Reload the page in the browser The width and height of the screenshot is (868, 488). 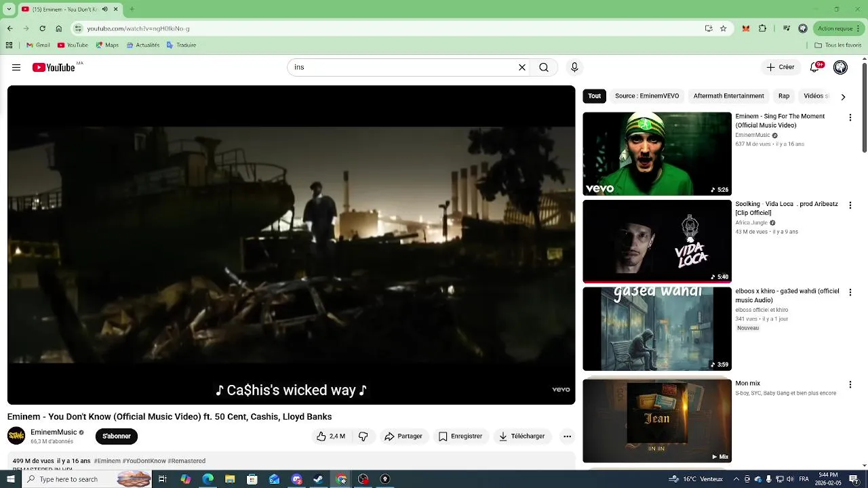(x=42, y=28)
